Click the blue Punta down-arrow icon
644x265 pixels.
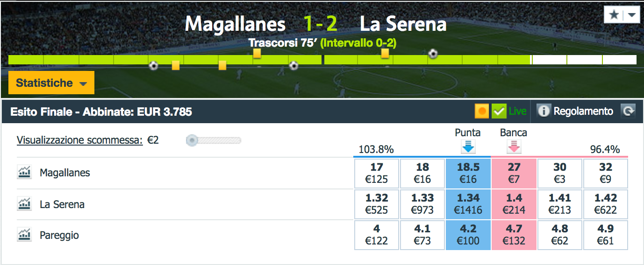468,147
